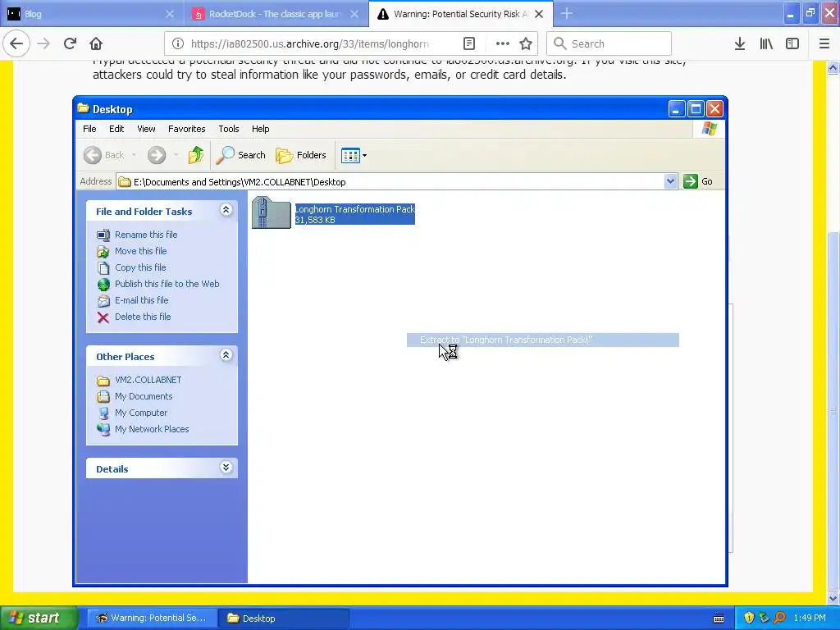
Task: Expand the Address bar dropdown arrow
Action: [670, 181]
